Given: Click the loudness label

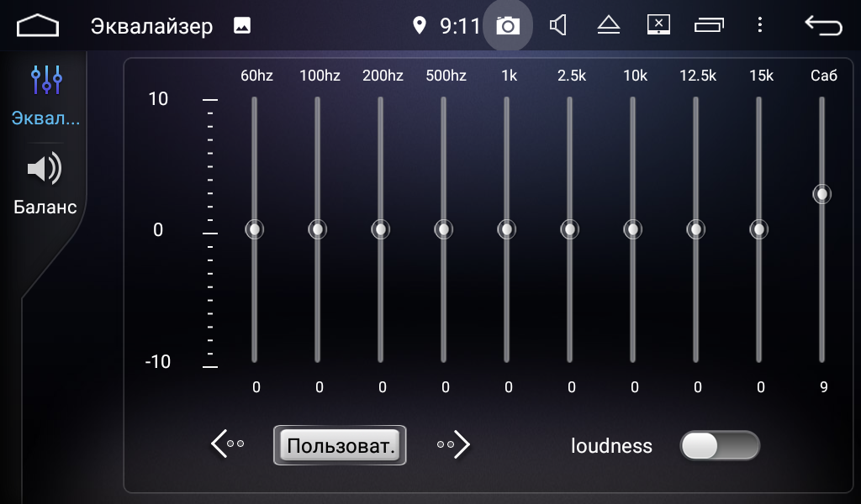Looking at the screenshot, I should pos(611,446).
